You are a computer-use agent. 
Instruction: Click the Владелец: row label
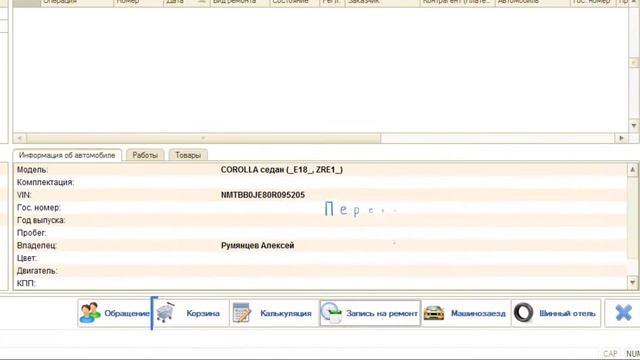[x=36, y=246]
